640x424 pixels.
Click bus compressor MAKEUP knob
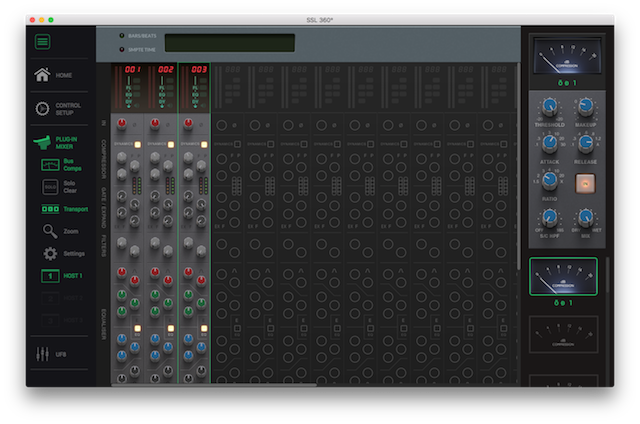pos(586,107)
